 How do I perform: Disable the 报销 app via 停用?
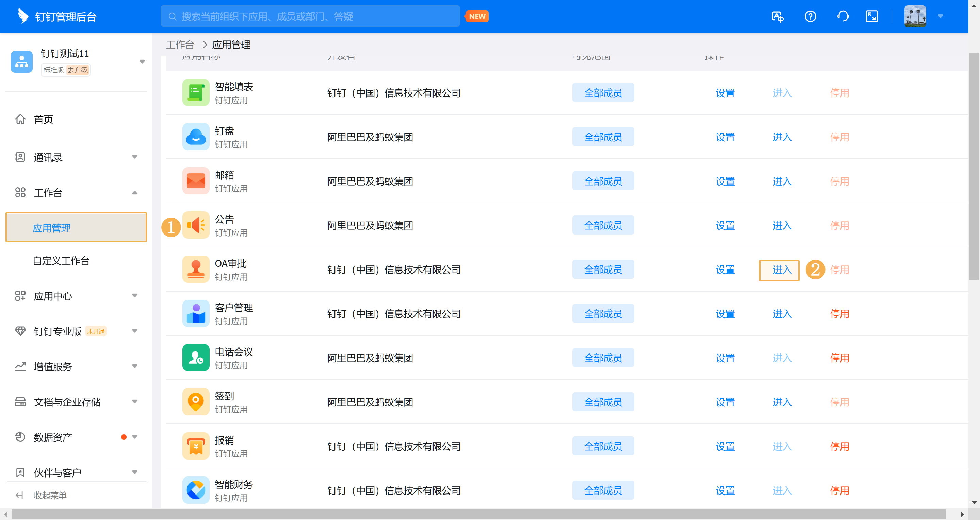pos(839,446)
